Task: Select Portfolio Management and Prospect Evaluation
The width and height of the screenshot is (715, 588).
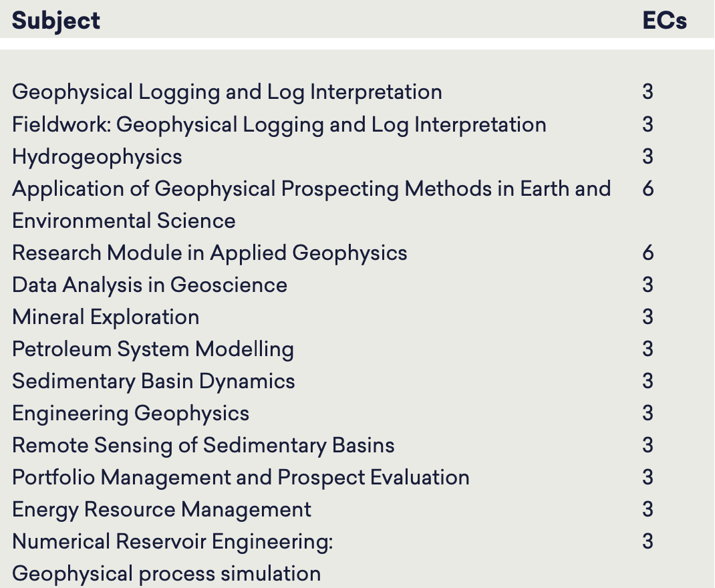Action: point(241,478)
